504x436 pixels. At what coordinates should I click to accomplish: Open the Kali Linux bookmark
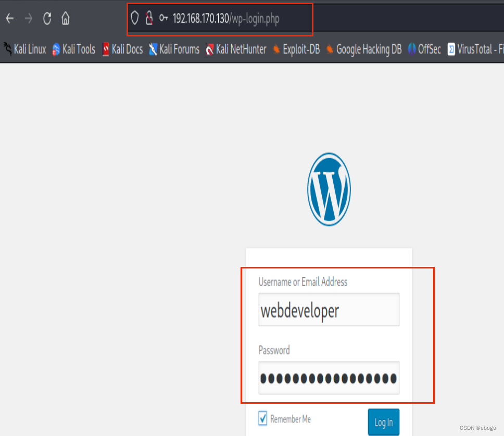point(25,49)
